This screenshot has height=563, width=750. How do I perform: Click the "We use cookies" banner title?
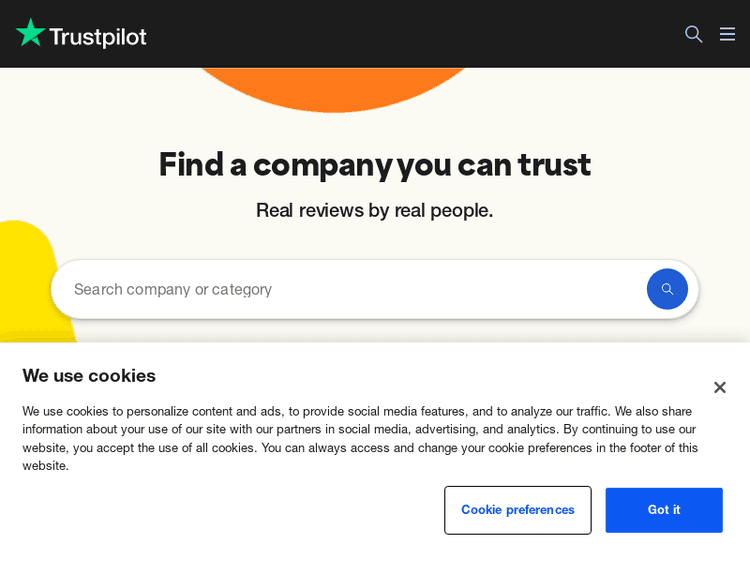[89, 375]
